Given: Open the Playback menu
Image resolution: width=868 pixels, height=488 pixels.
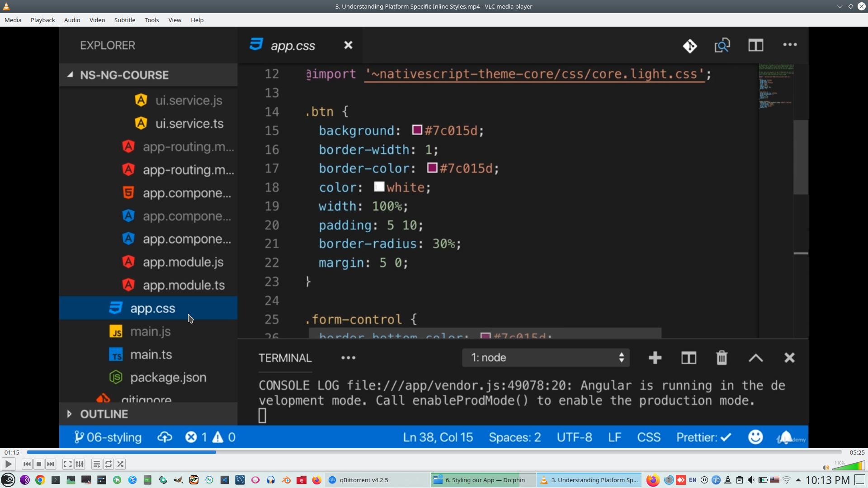Looking at the screenshot, I should [42, 20].
